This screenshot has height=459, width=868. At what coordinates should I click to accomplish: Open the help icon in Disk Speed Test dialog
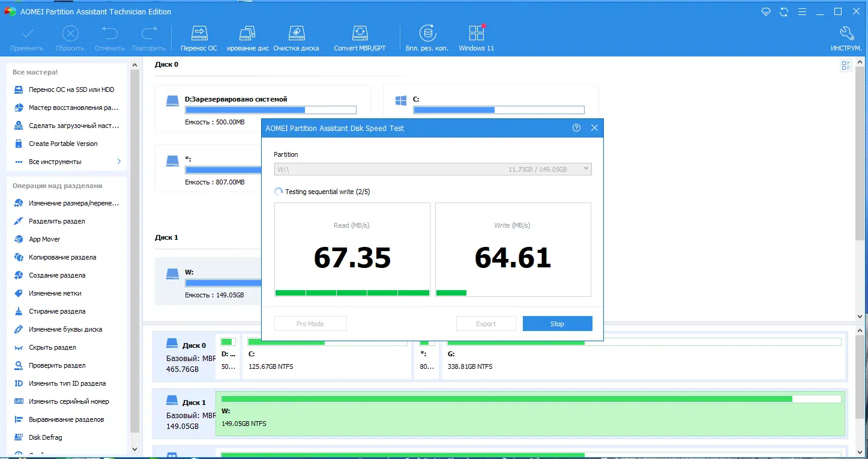[577, 128]
